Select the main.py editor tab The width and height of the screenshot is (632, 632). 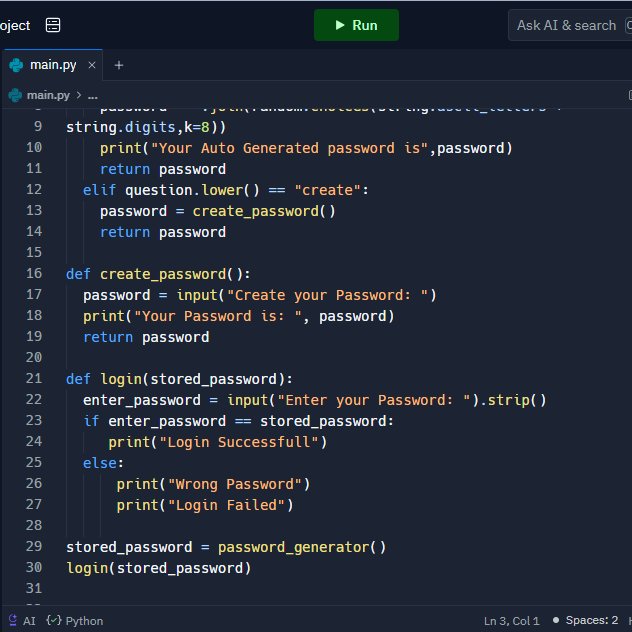point(53,64)
